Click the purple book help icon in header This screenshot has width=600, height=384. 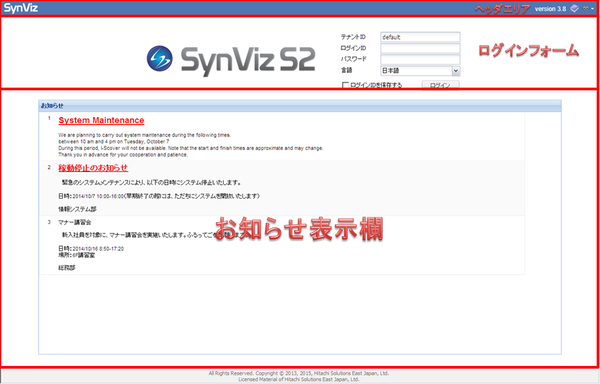[574, 8]
